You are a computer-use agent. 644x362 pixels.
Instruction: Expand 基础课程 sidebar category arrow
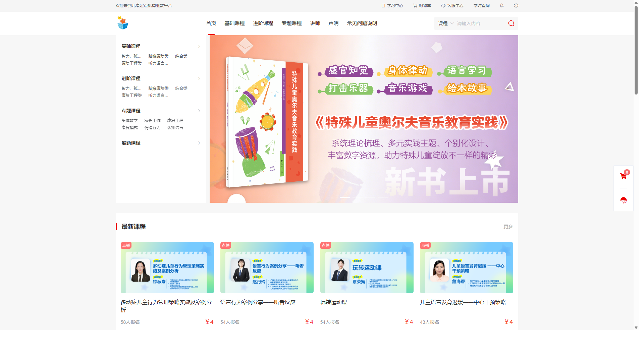coord(199,47)
